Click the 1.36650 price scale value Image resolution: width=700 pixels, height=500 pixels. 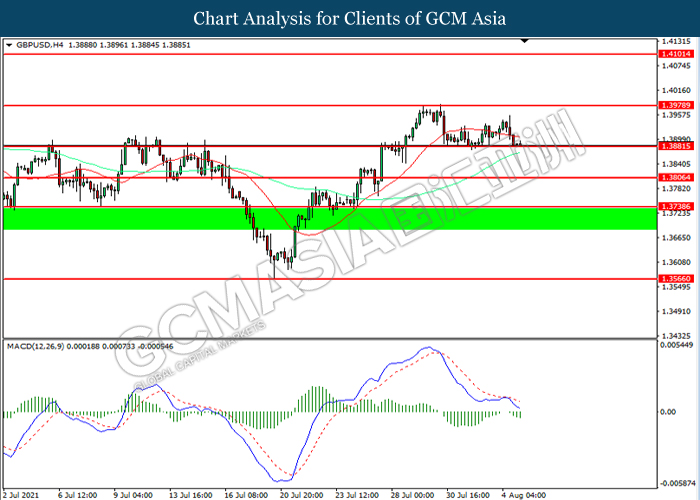(676, 238)
